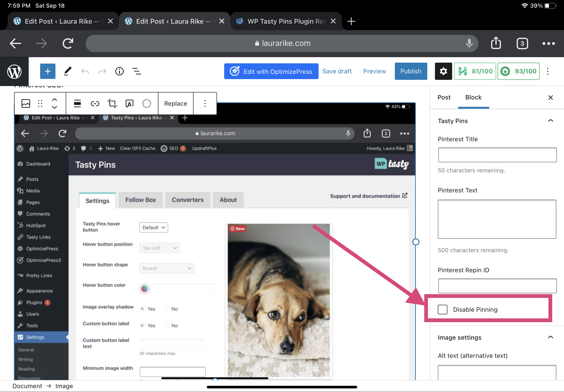Open the post Details info icon
The height and width of the screenshot is (392, 564).
119,71
